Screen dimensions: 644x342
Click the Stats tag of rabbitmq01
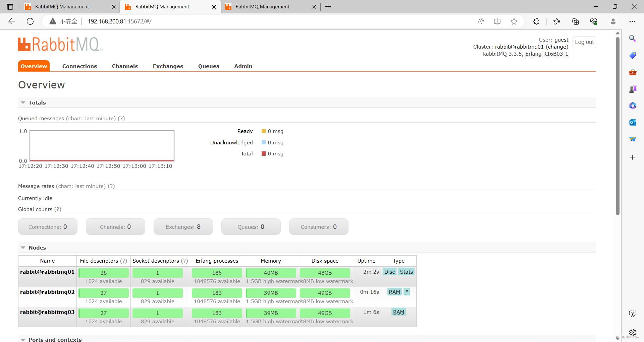406,272
